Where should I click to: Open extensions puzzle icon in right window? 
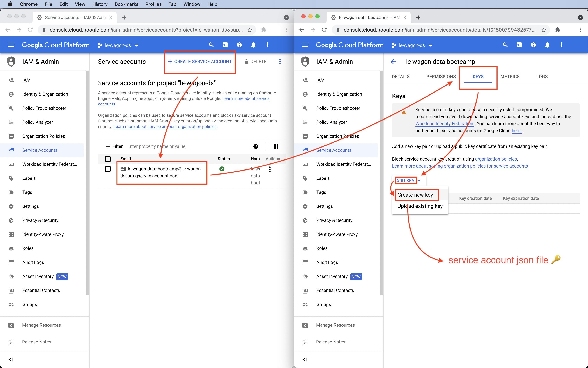(558, 30)
